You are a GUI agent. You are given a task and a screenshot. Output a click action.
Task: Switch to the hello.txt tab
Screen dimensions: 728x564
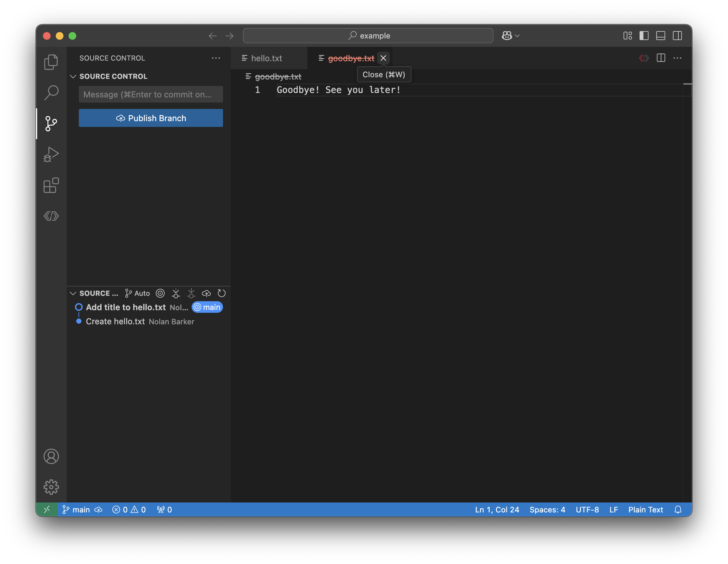click(266, 58)
